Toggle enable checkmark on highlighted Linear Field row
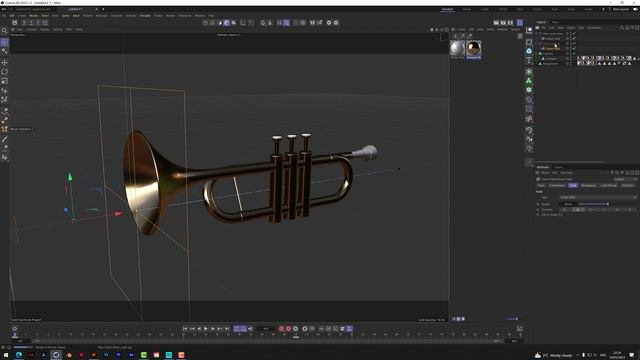 coord(574,48)
